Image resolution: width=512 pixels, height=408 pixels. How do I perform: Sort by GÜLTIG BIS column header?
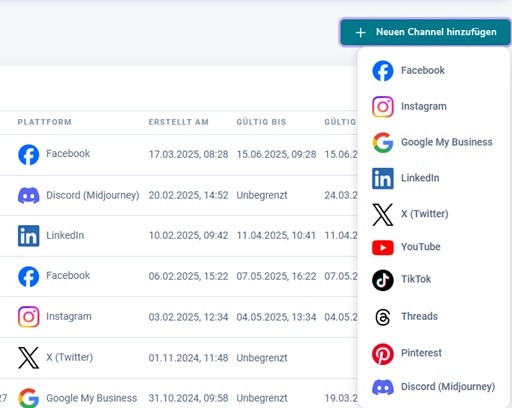click(x=261, y=122)
